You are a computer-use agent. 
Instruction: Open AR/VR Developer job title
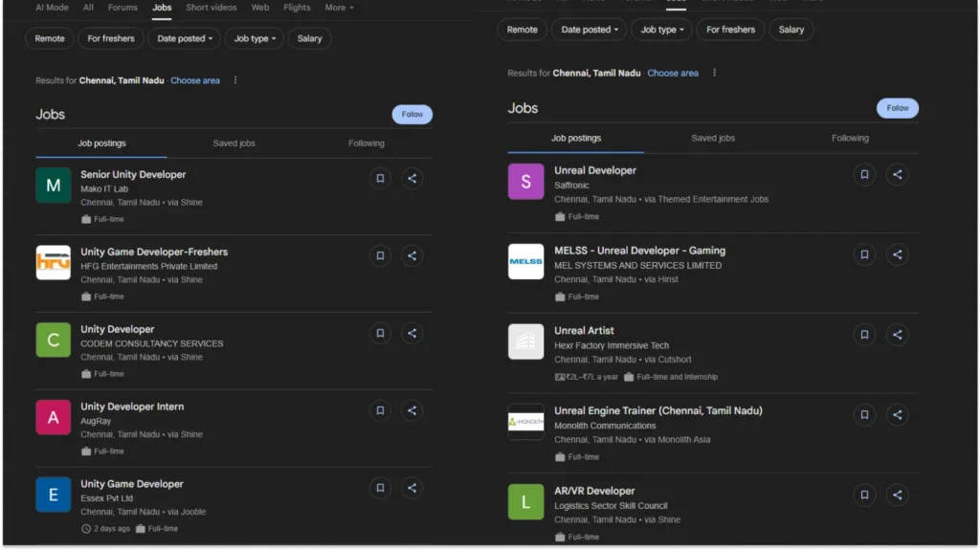pyautogui.click(x=594, y=492)
